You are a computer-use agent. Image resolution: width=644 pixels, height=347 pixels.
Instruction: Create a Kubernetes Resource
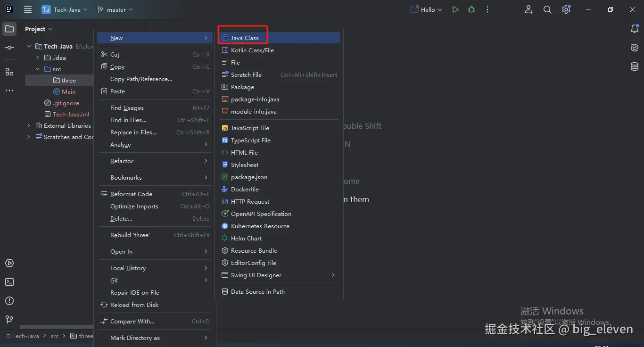click(279, 226)
